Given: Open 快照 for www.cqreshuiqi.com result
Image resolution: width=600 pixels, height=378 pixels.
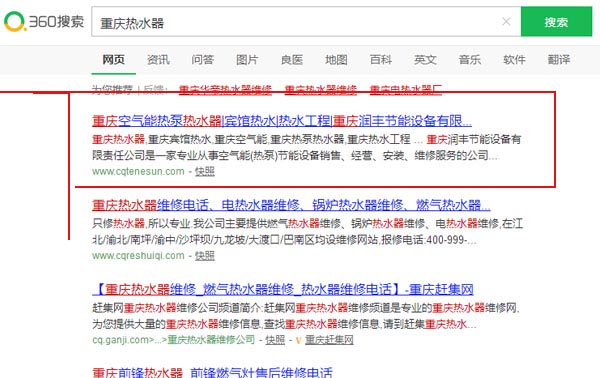Looking at the screenshot, I should point(205,256).
